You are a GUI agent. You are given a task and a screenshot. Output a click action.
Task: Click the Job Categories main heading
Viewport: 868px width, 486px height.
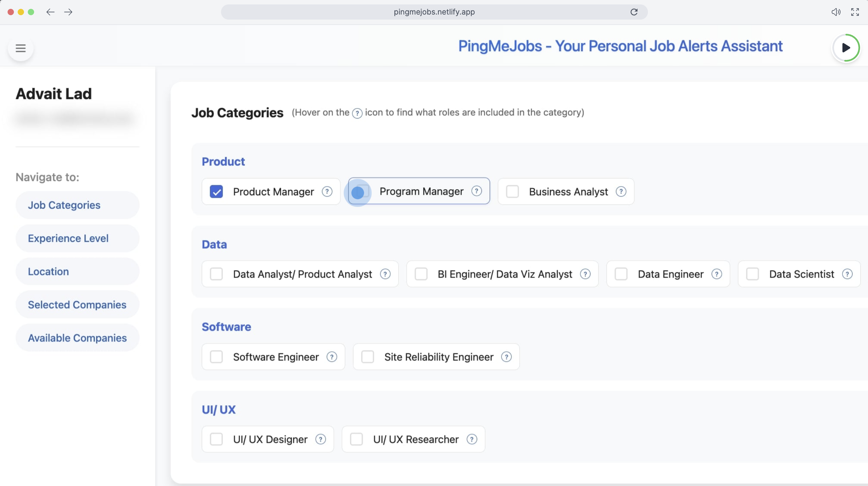(x=237, y=113)
